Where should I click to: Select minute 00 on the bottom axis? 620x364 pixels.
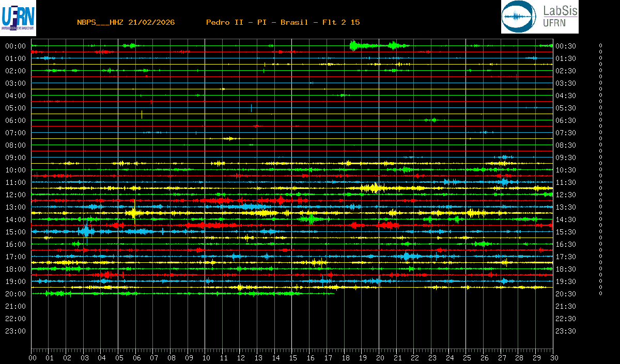(x=33, y=358)
